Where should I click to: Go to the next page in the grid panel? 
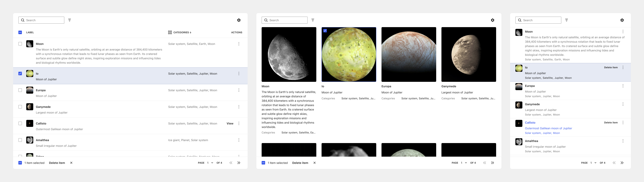[493, 163]
